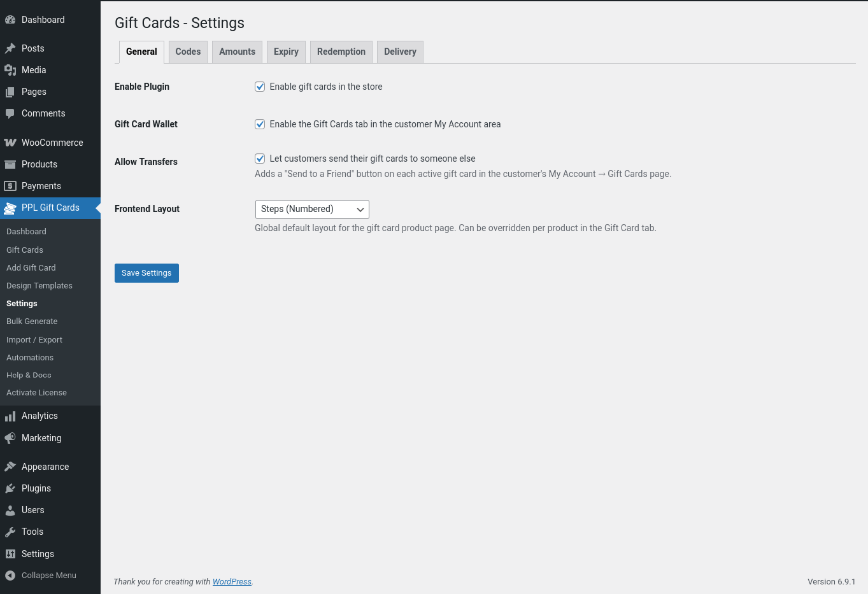
Task: Open Bulk Generate submenu item
Action: click(x=32, y=322)
